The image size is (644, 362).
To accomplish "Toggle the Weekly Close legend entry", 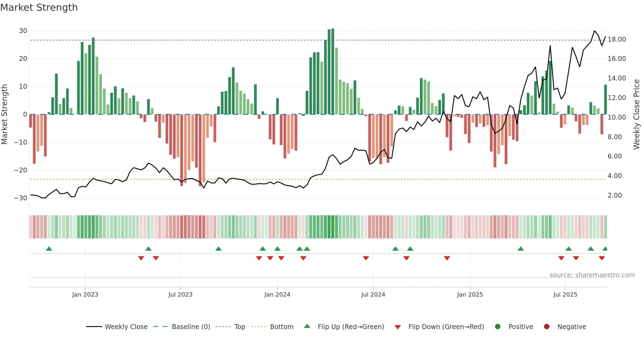I will point(117,327).
